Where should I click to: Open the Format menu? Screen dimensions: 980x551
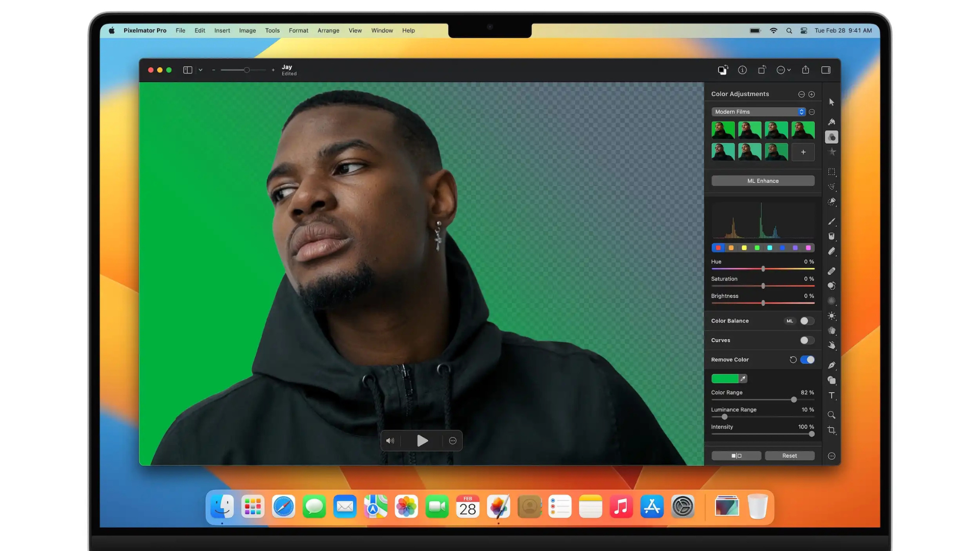298,31
